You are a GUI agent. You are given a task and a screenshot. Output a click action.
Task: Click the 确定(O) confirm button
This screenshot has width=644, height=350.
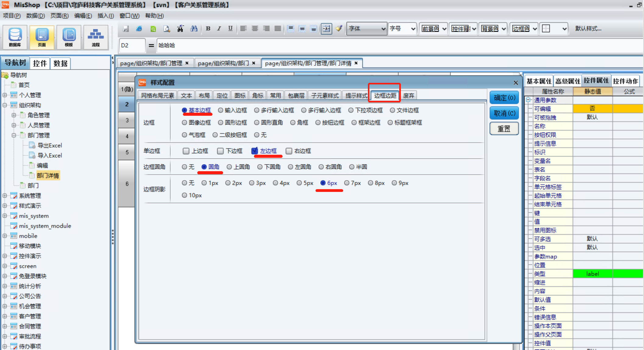[504, 98]
